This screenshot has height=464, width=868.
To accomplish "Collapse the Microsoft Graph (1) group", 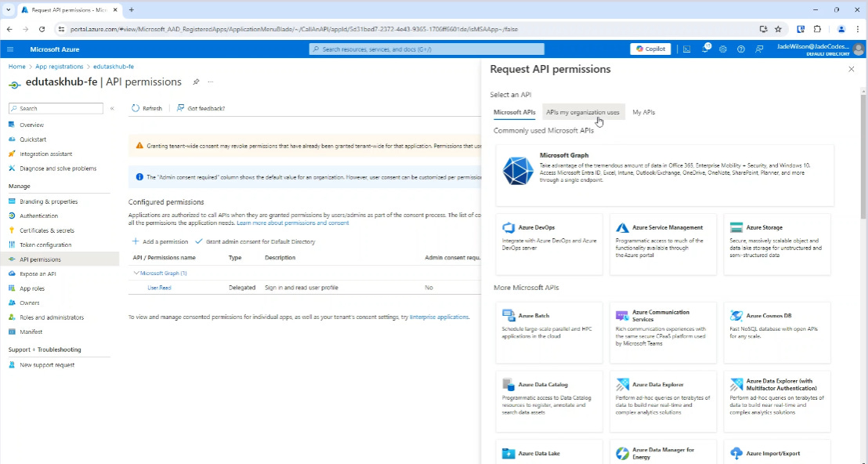I will (x=136, y=273).
